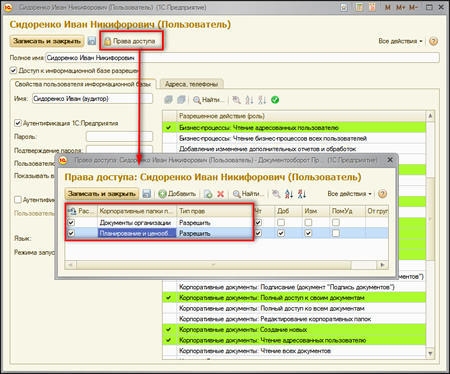
Task: Open help icon in access rights dialog
Action: (x=382, y=194)
